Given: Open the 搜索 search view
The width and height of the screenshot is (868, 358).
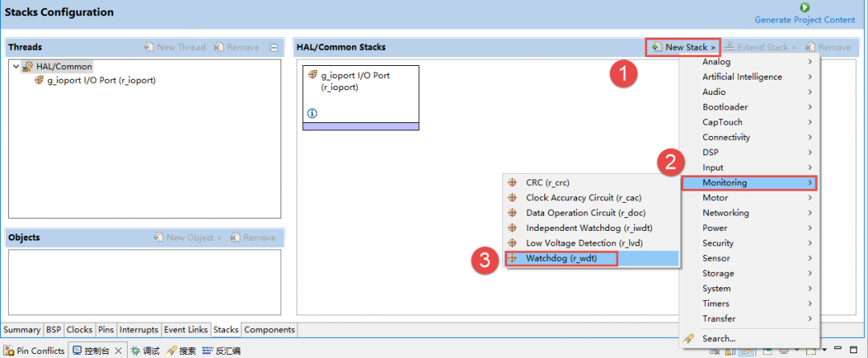Looking at the screenshot, I should point(181,351).
